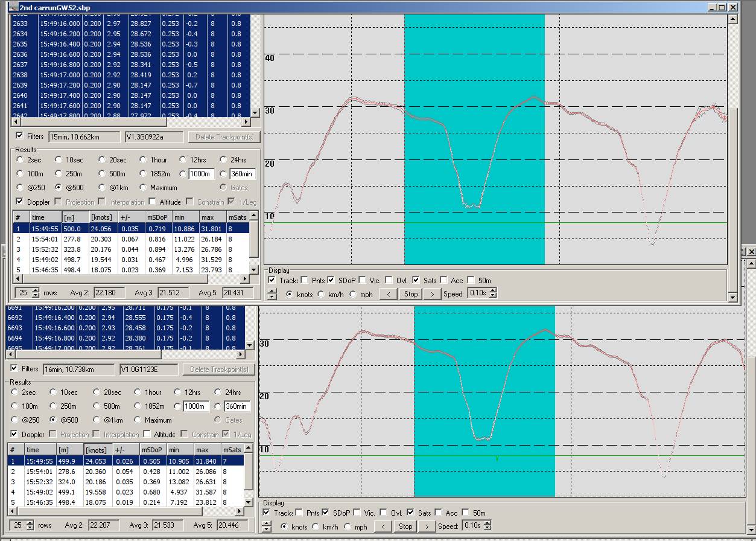Click the 1000m distance field in upper Results panel
This screenshot has width=756, height=541.
pyautogui.click(x=200, y=174)
